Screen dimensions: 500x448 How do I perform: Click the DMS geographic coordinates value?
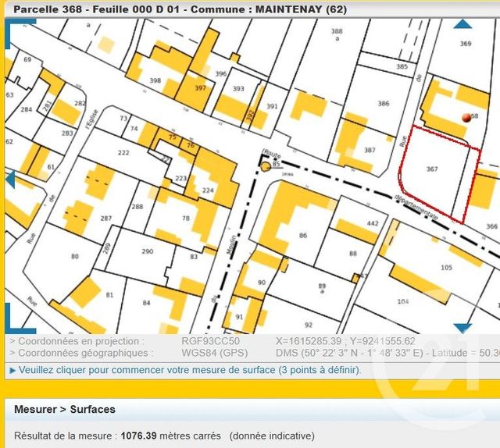pos(349,353)
